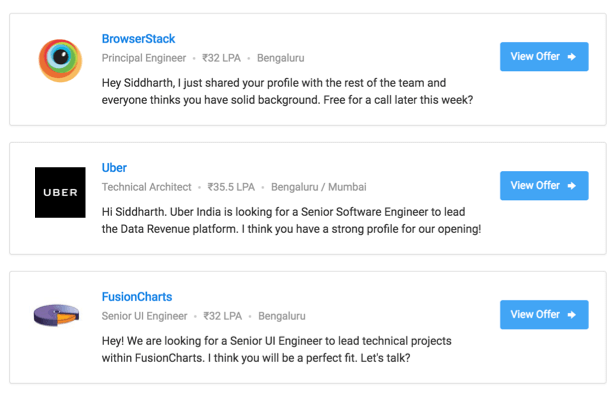Click the Bengaluru / Mumbai location text

pyautogui.click(x=318, y=187)
